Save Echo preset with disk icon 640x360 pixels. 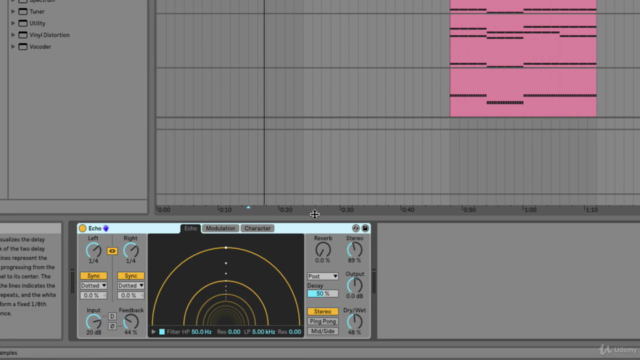click(x=365, y=228)
